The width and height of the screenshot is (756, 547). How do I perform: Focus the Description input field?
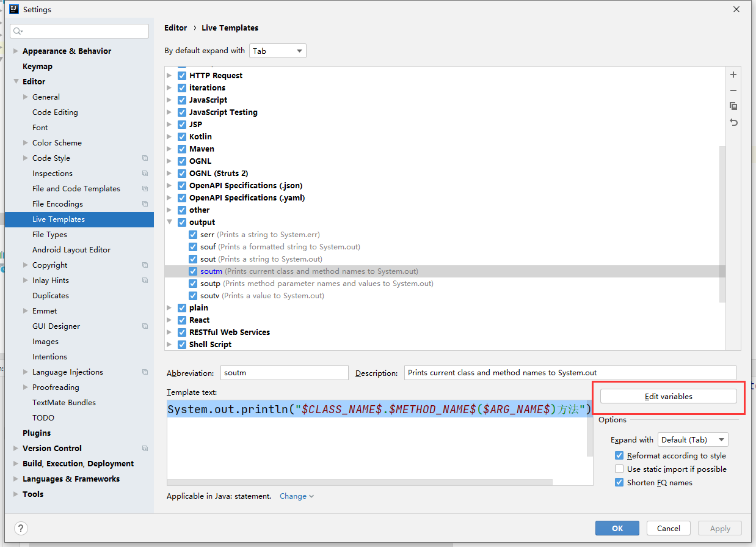click(570, 373)
